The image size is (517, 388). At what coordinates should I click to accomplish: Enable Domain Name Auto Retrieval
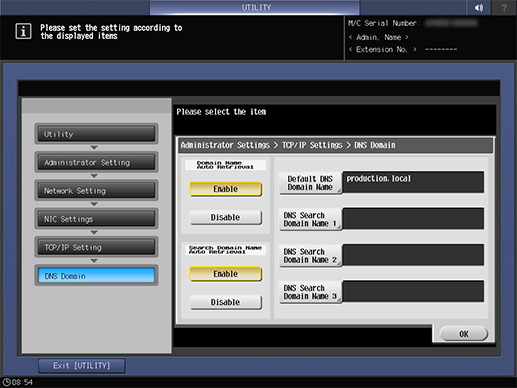coord(225,189)
